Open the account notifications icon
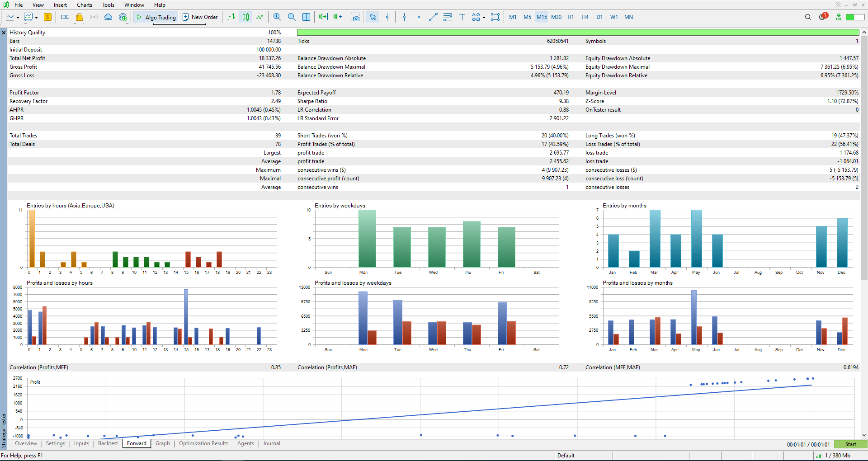The image size is (868, 461). click(823, 17)
